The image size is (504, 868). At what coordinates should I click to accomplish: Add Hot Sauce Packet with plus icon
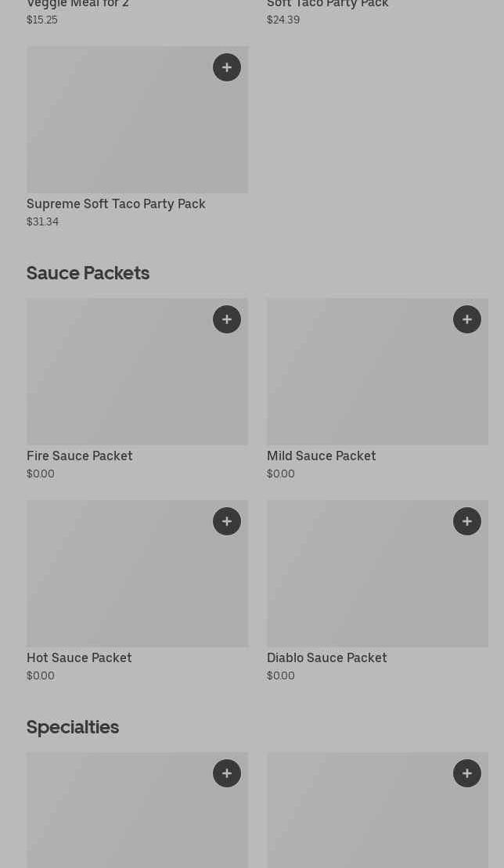pos(227,521)
